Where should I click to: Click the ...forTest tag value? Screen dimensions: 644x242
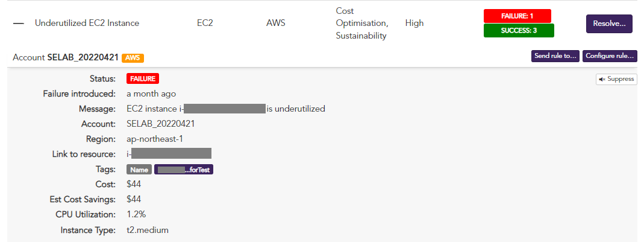tap(184, 170)
